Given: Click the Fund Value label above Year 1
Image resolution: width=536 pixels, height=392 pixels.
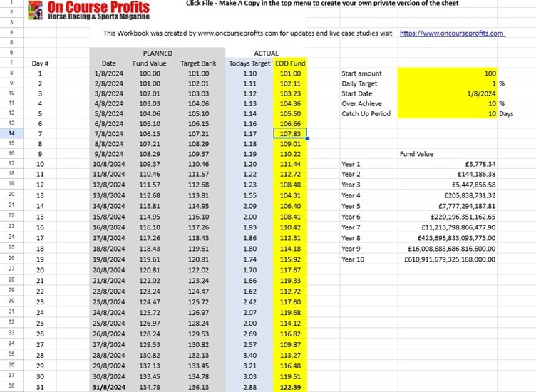Looking at the screenshot, I should click(x=416, y=154).
